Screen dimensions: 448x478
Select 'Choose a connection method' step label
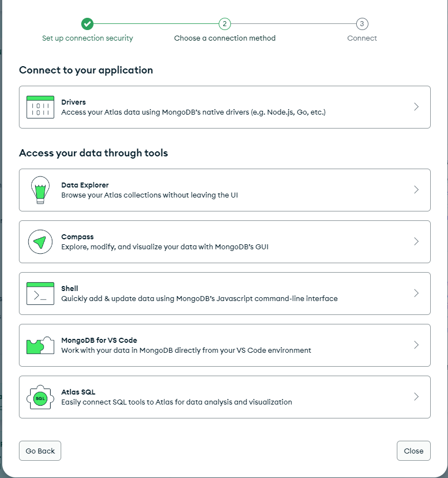[225, 38]
